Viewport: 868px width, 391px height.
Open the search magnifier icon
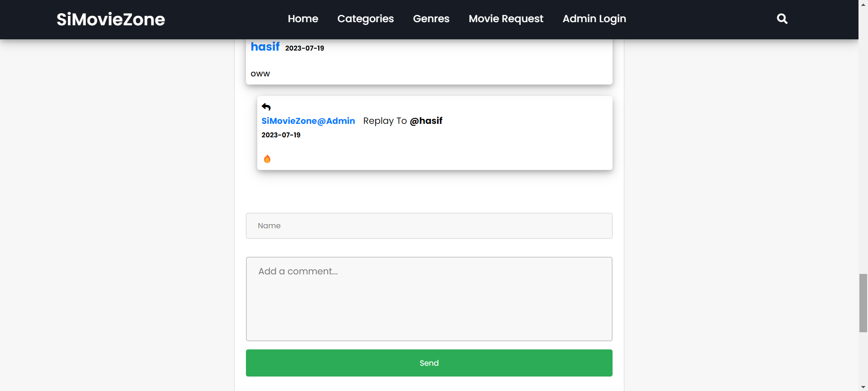pos(782,19)
